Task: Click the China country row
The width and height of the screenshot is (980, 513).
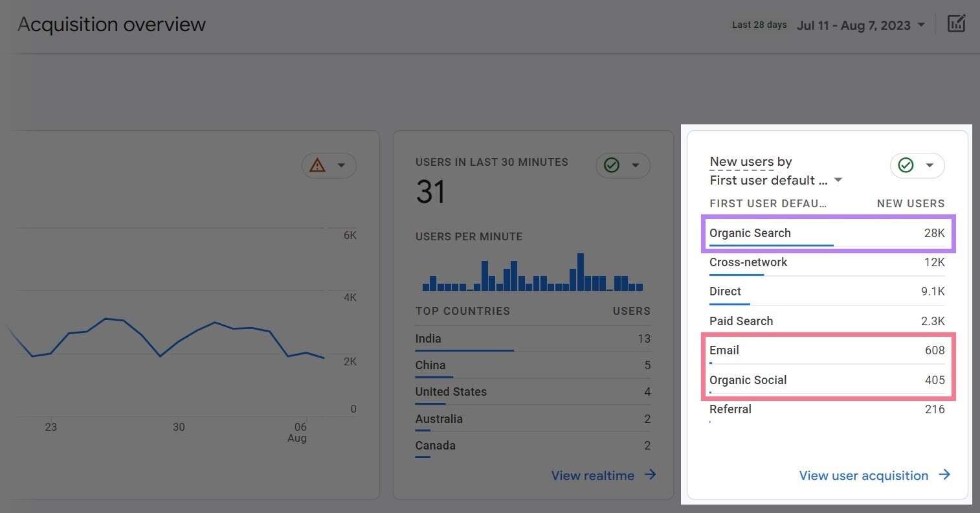Action: [431, 365]
